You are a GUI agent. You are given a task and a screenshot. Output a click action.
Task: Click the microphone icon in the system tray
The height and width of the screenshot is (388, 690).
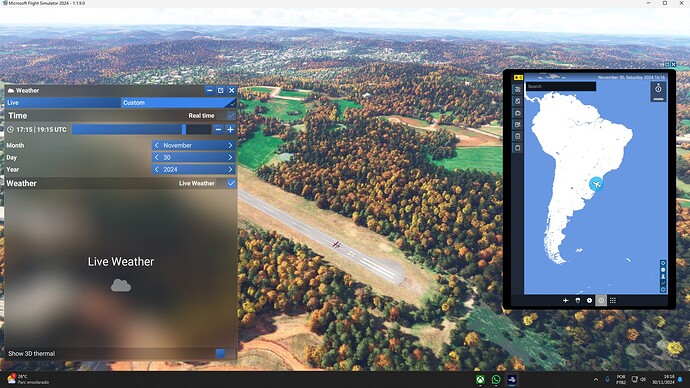(x=608, y=379)
